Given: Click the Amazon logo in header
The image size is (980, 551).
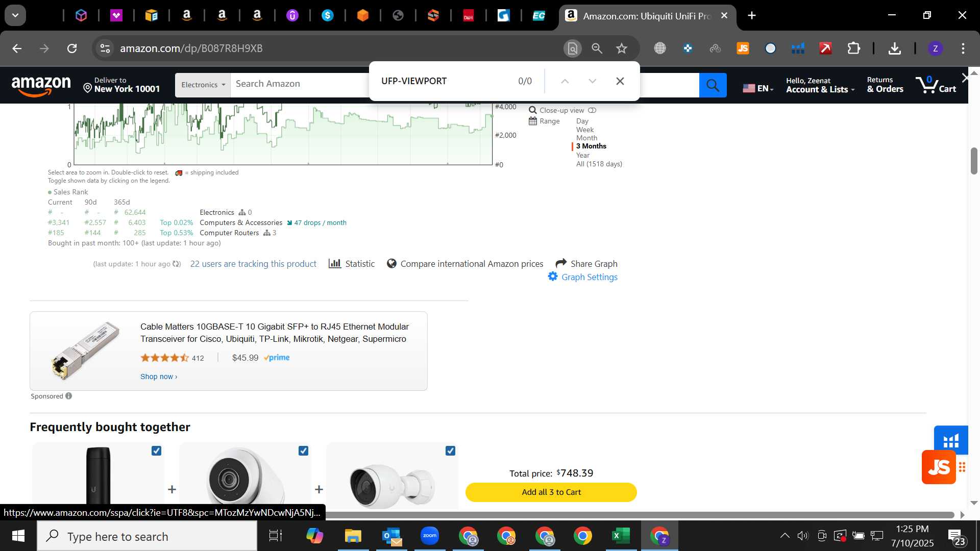Looking at the screenshot, I should point(41,86).
